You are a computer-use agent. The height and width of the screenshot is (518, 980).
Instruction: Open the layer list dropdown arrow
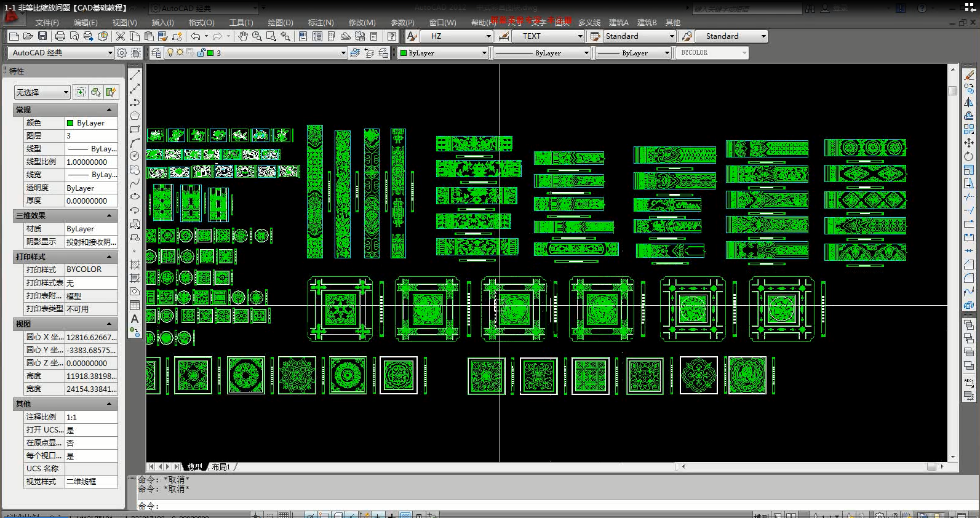coord(343,53)
